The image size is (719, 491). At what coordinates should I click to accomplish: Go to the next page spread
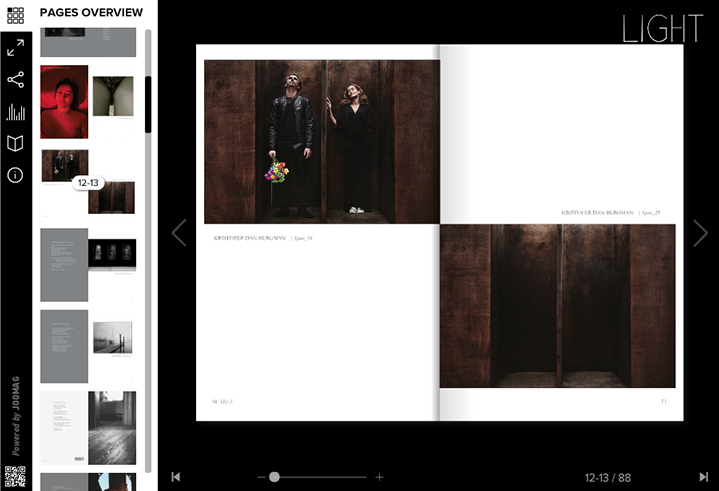click(700, 233)
